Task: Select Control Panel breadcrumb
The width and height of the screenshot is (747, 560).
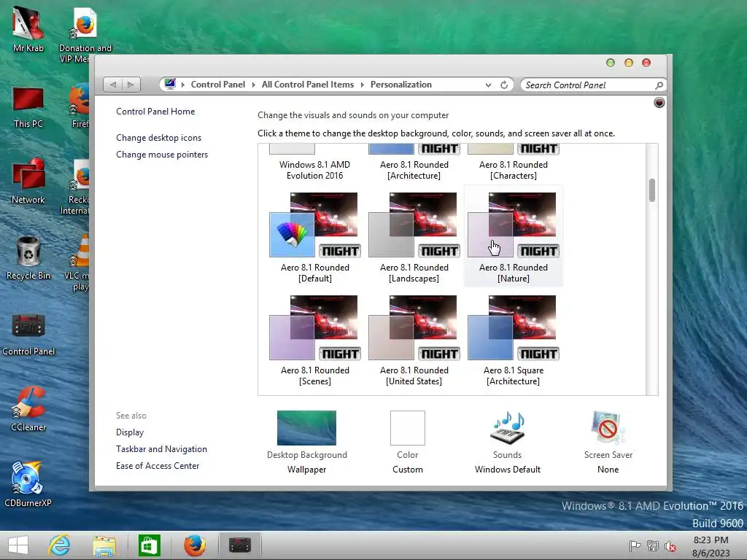Action: 217,85
